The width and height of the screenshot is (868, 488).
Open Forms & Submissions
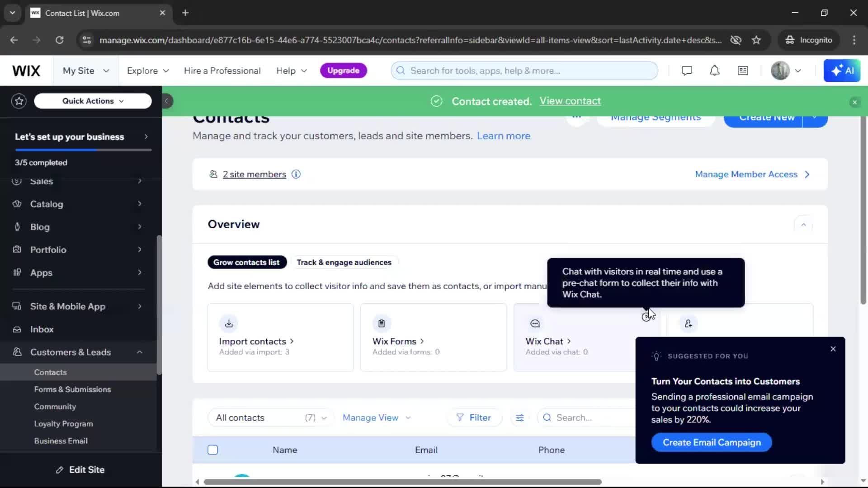point(72,389)
